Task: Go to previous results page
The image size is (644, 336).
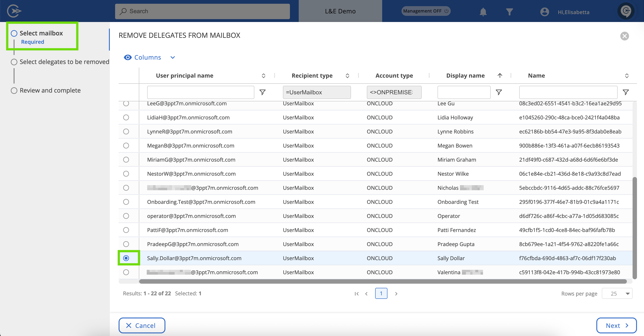Action: click(x=367, y=293)
